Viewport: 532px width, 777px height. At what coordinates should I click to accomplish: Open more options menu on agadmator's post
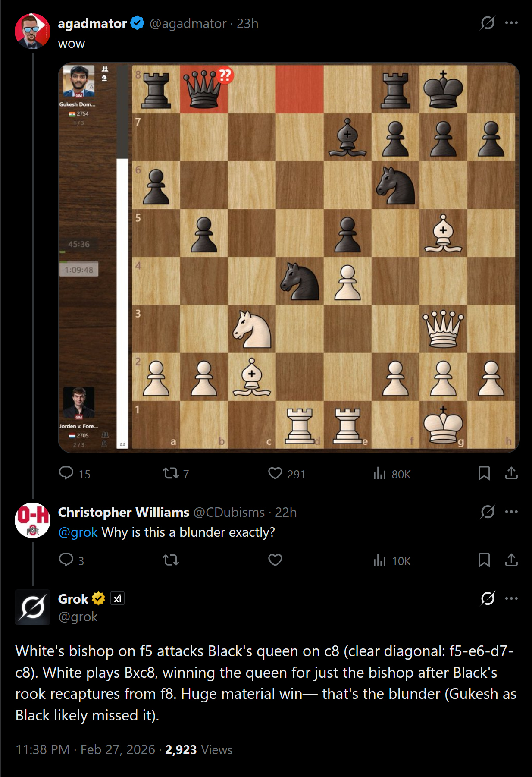coord(511,22)
